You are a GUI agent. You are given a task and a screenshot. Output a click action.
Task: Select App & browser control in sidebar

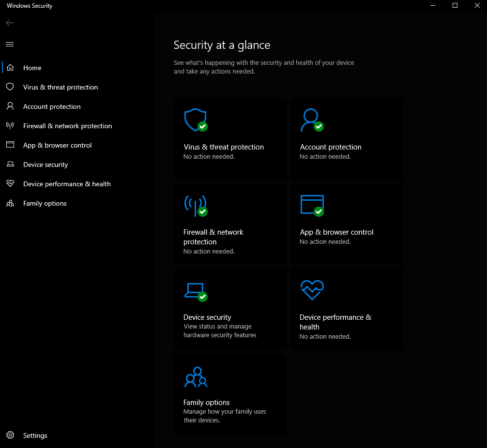(58, 145)
